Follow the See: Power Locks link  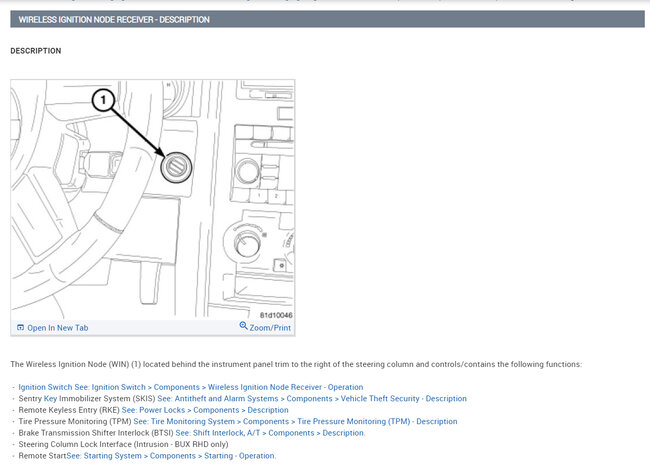tap(153, 410)
